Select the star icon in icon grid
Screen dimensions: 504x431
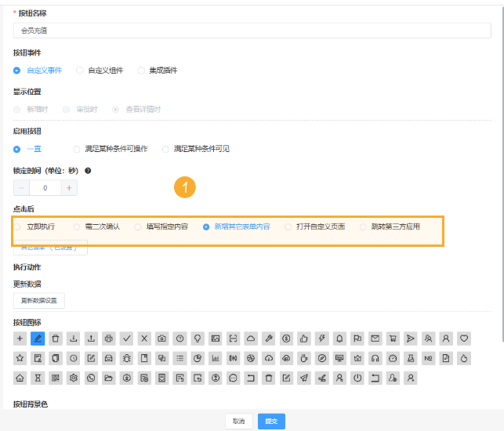pos(20,358)
